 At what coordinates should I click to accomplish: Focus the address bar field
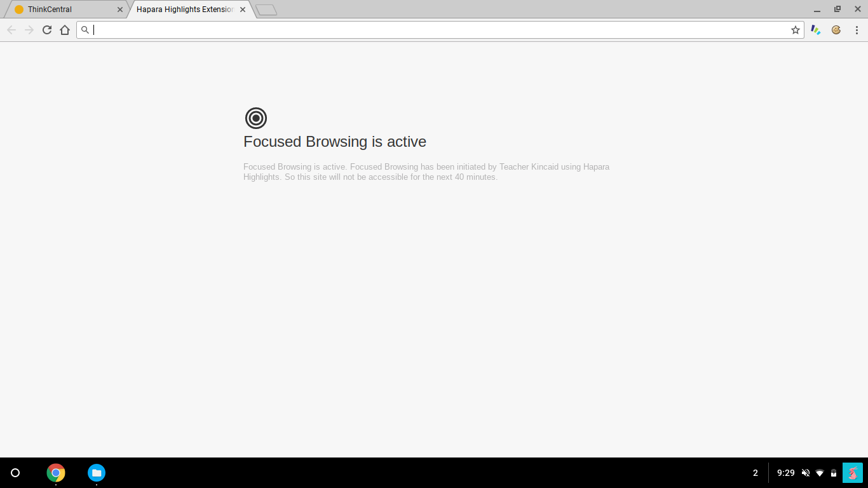point(440,30)
